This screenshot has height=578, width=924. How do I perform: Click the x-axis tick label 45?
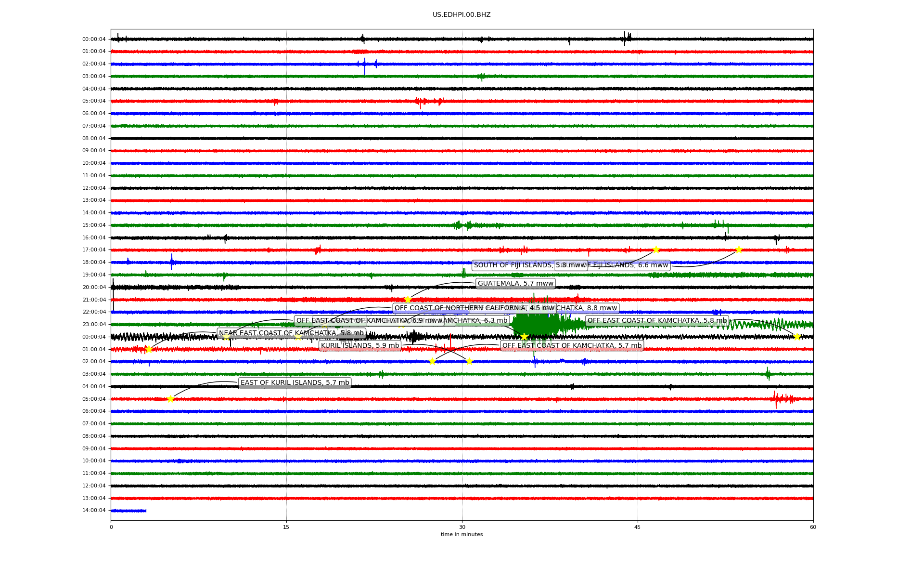(x=638, y=527)
